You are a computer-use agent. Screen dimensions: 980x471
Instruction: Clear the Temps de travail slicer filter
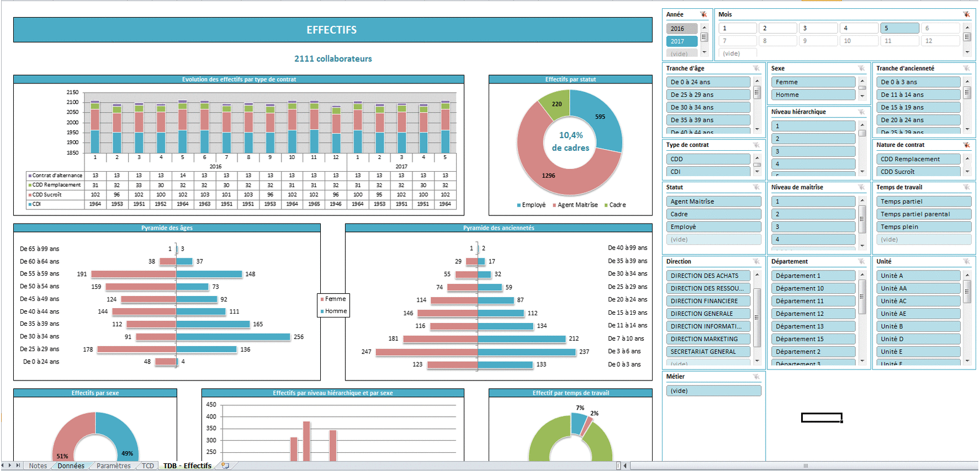coord(966,188)
